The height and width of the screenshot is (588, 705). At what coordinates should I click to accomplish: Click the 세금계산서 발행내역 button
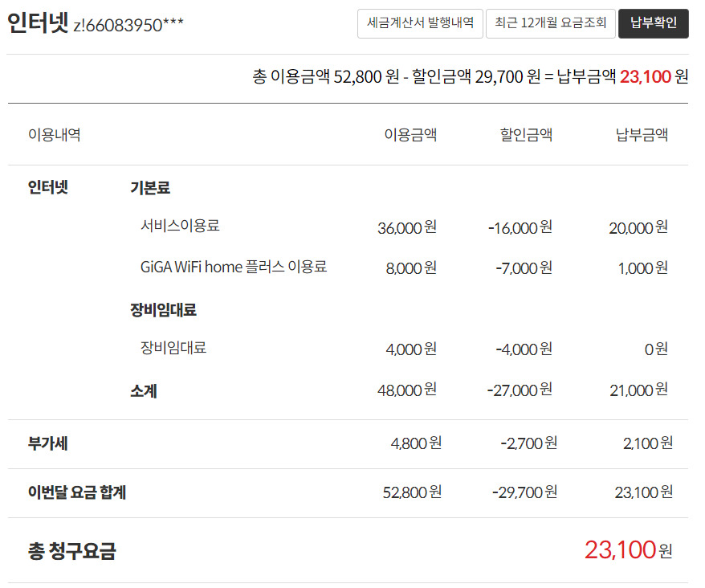click(420, 23)
